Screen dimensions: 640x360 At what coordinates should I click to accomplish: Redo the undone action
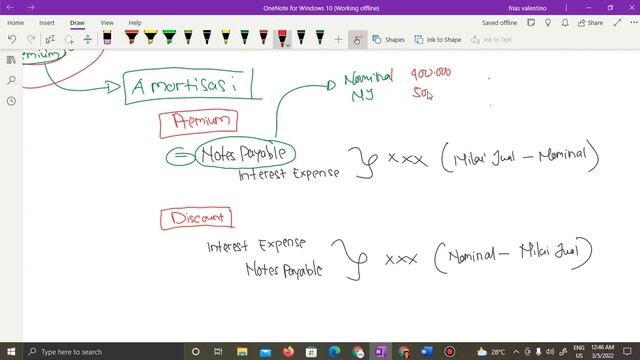[31, 39]
